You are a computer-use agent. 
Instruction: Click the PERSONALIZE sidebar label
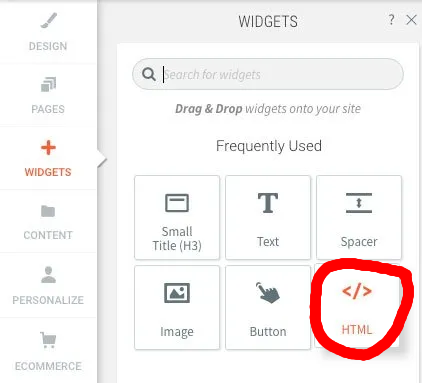[x=48, y=300]
